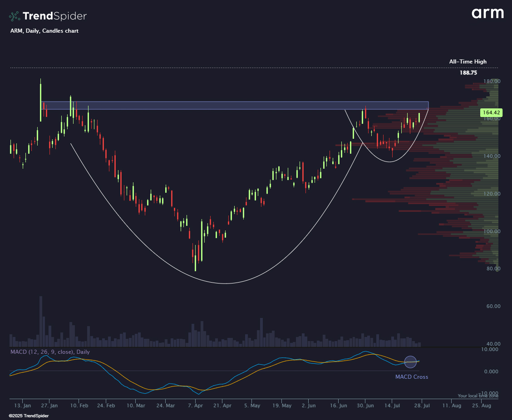Click the 120.00 price axis label

tap(492, 194)
